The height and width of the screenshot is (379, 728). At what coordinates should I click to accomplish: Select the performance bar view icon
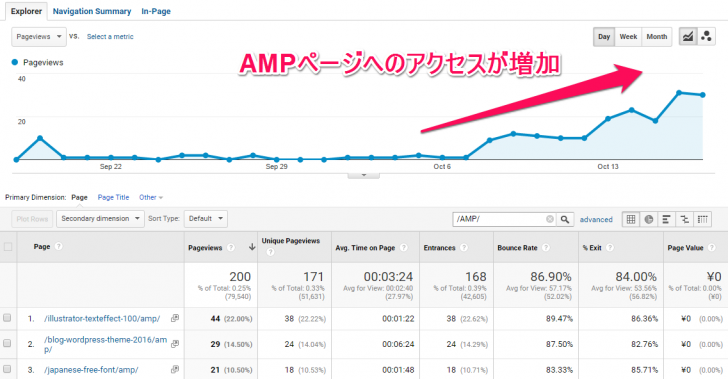click(x=666, y=219)
